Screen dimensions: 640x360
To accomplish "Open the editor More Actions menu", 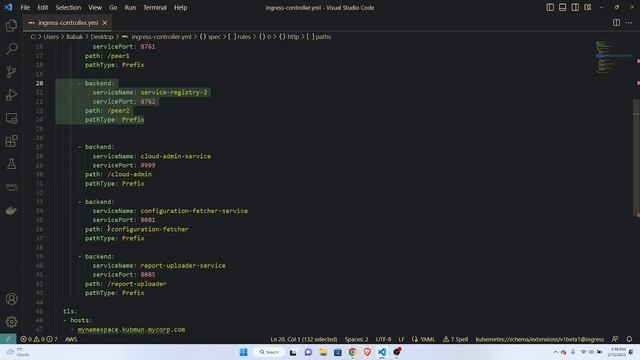I will pyautogui.click(x=629, y=23).
